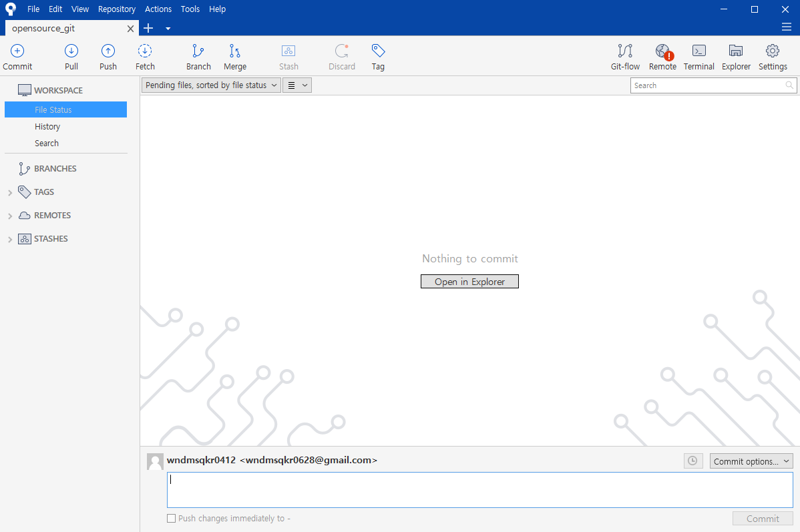Add a new tab with plus icon
800x532 pixels.
148,28
